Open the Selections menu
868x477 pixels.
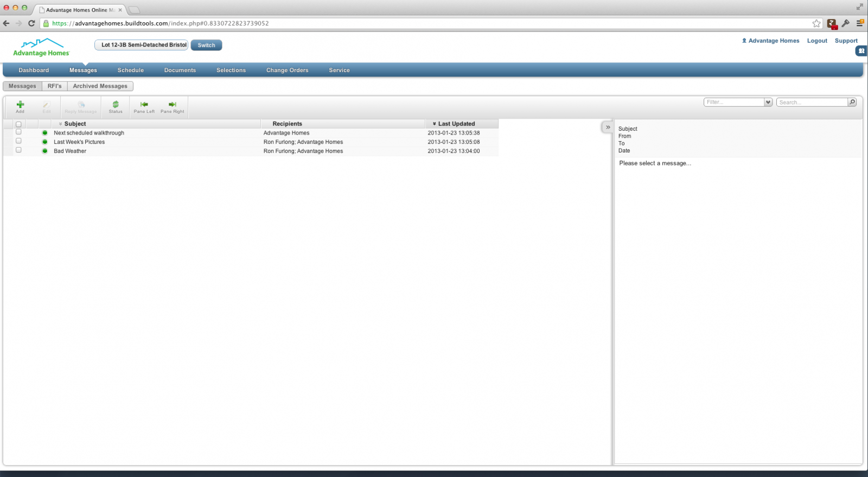[231, 70]
